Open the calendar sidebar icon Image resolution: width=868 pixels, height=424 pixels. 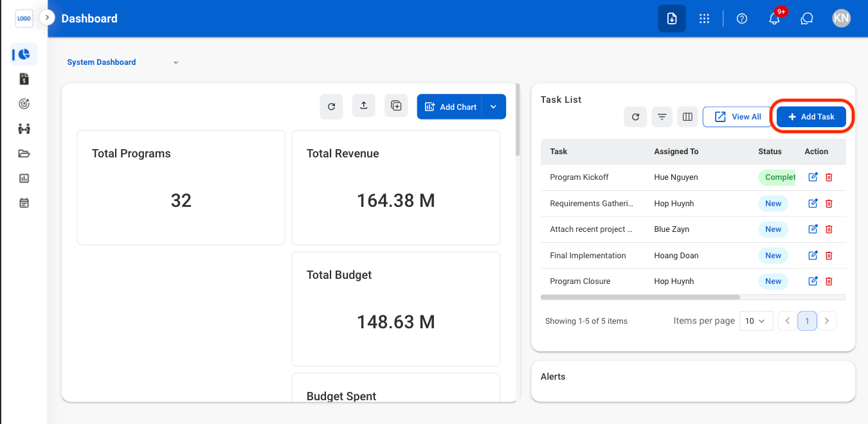(x=24, y=203)
